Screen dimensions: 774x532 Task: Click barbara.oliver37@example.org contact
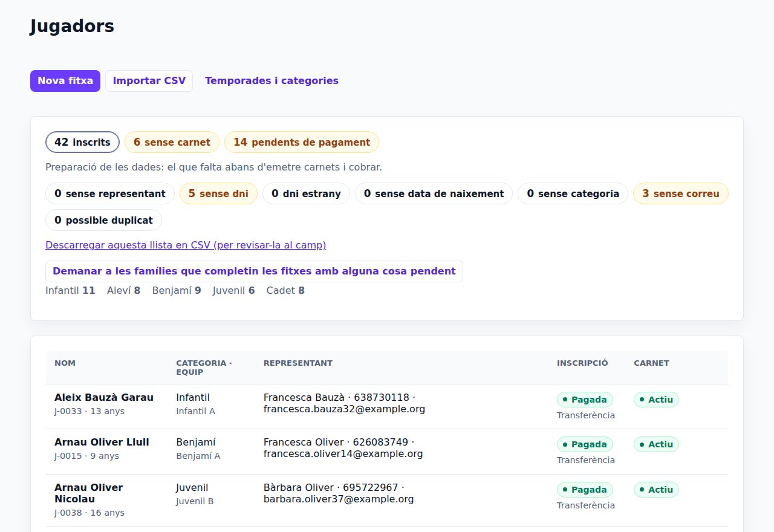point(339,499)
